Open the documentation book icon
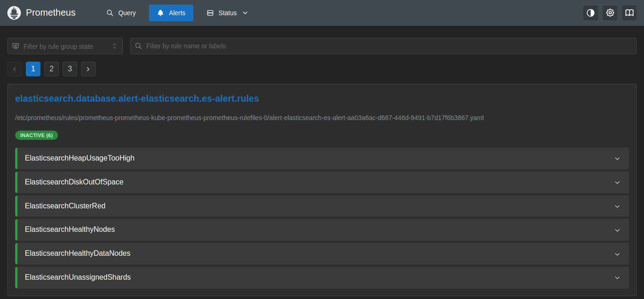 point(629,13)
